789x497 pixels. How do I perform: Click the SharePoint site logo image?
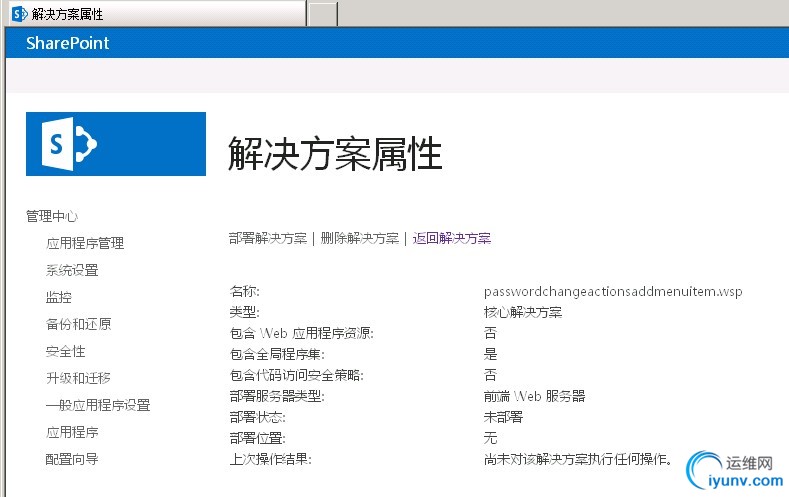click(116, 144)
